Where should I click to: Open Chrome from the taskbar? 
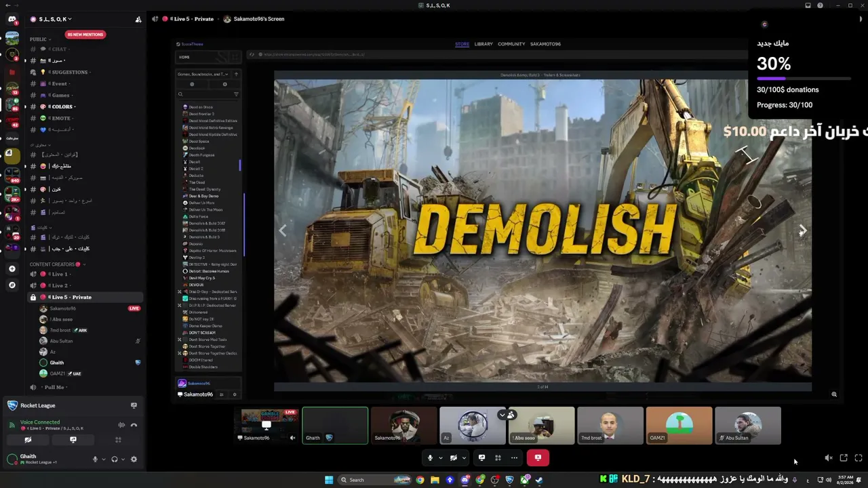tap(420, 480)
